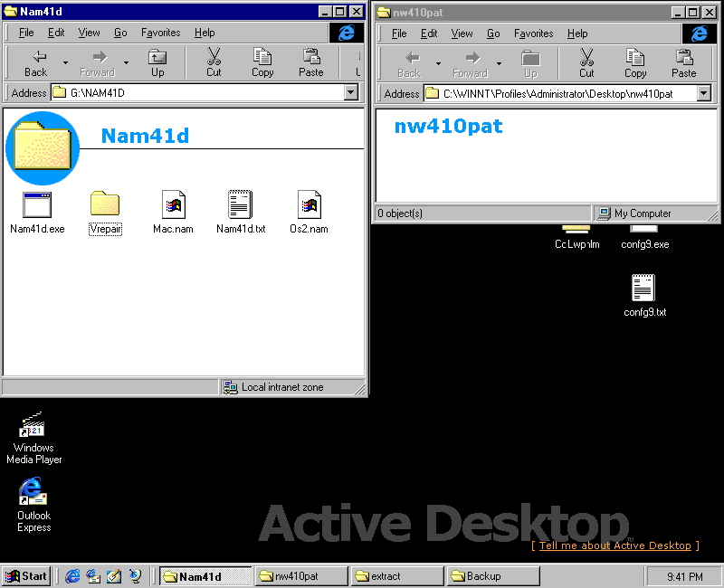Click the Show Desktop Quick Launch icon

tap(114, 575)
